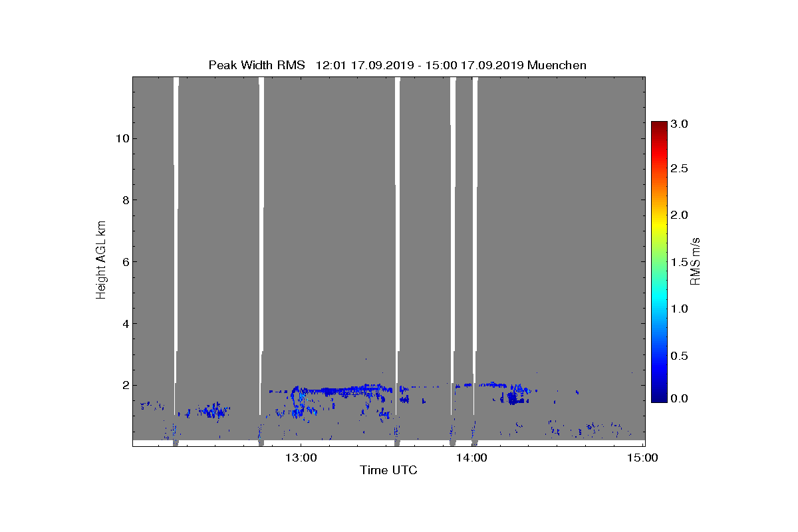Click the height axis label '4'
This screenshot has height=532, width=798.
click(x=125, y=324)
